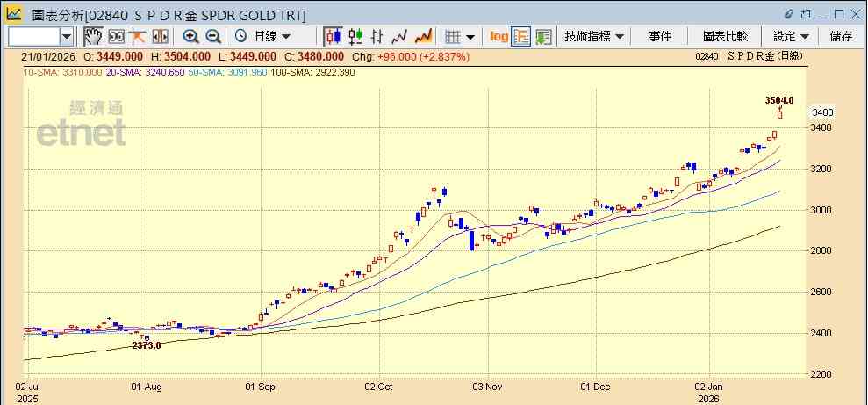The width and height of the screenshot is (868, 405).
Task: Open 圖表比較 chart comparison
Action: (726, 37)
